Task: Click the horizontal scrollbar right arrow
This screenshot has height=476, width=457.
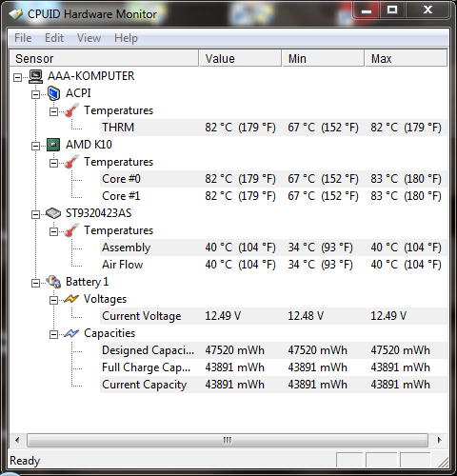Action: point(439,440)
